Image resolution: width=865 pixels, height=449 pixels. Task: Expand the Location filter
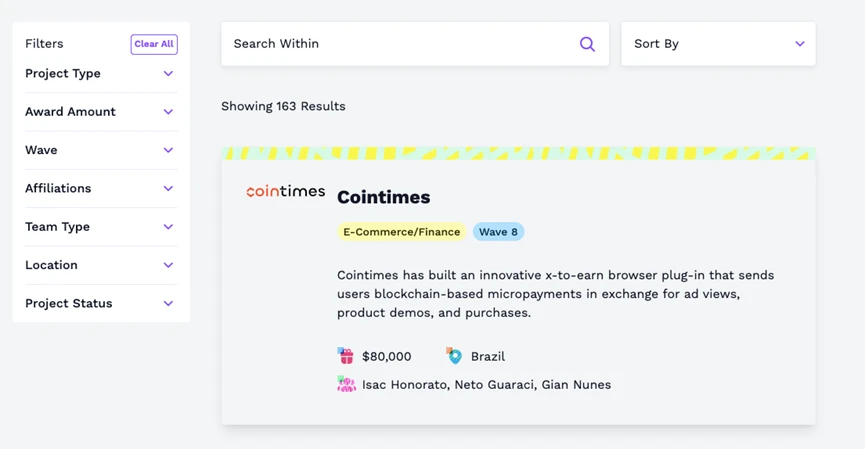click(168, 265)
